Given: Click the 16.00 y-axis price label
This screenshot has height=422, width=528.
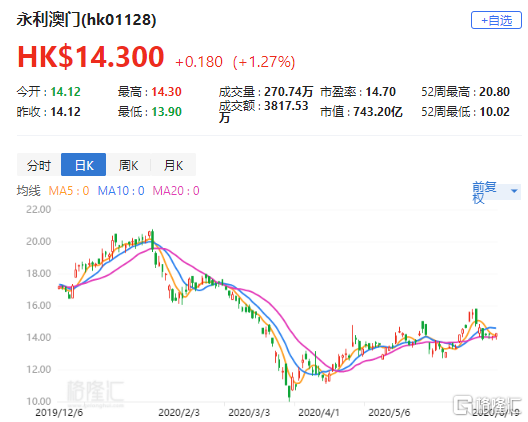Looking at the screenshot, I should [39, 305].
